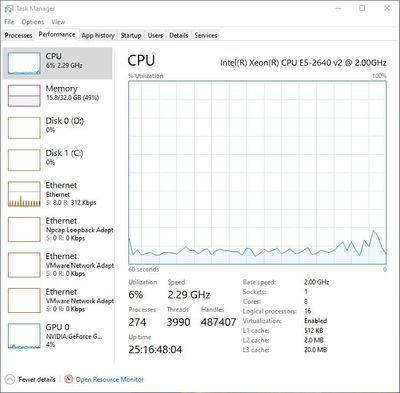Screen dimensions: 400x393
Task: Open the Memory performance thumbnail
Action: [x=24, y=95]
